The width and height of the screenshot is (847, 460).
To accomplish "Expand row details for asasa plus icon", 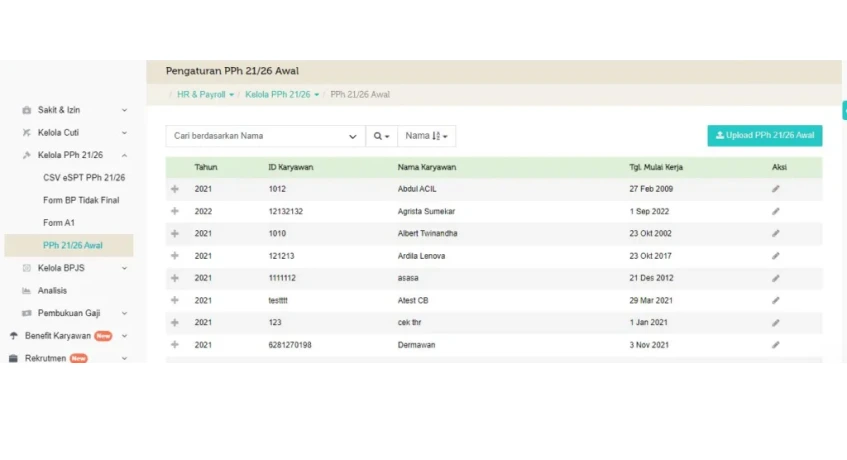I will tap(174, 278).
